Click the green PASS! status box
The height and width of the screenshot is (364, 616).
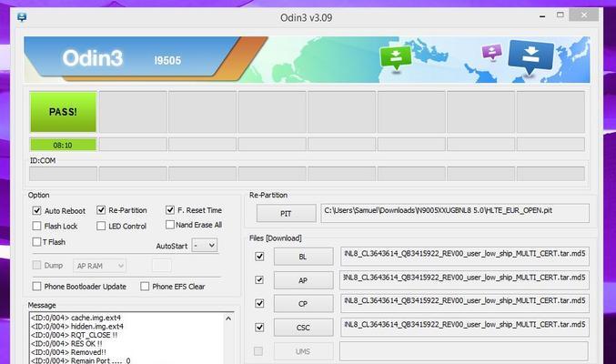click(63, 112)
